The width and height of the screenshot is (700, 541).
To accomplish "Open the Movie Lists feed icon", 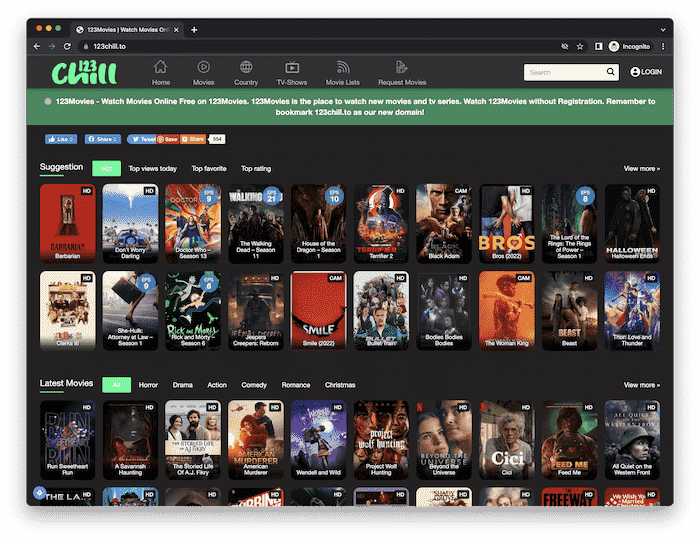I will [343, 67].
